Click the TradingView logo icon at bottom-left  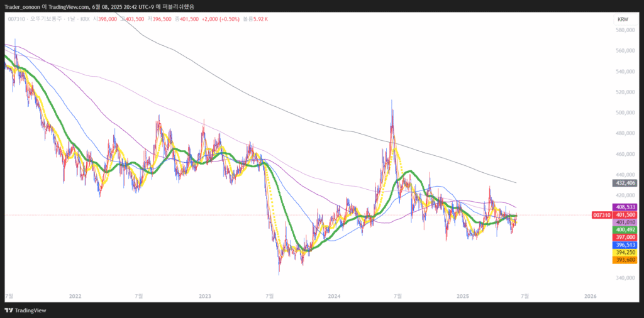point(9,310)
